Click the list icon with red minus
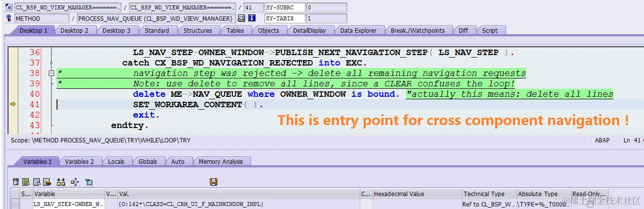Image resolution: width=644 pixels, height=209 pixels. point(47,182)
